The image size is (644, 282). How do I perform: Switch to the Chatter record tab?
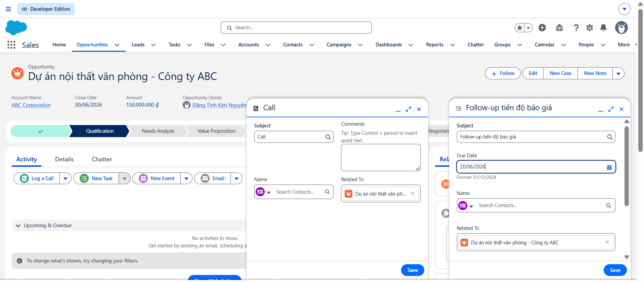pos(102,159)
